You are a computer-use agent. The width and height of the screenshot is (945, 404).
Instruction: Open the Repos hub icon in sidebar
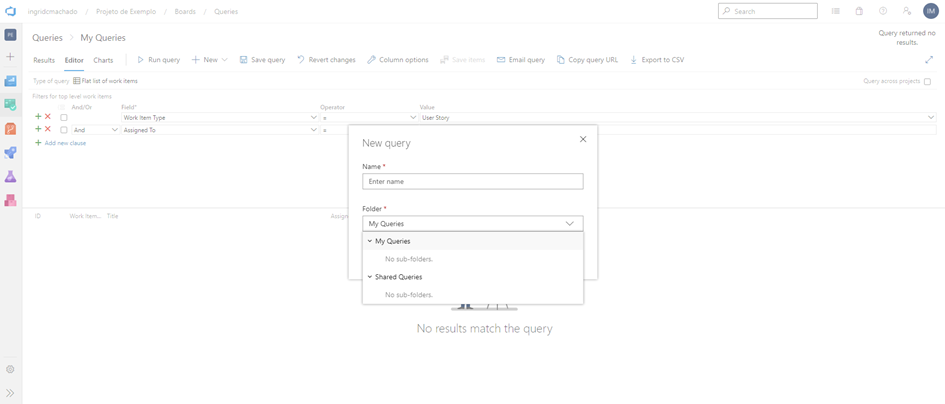pyautogui.click(x=10, y=128)
